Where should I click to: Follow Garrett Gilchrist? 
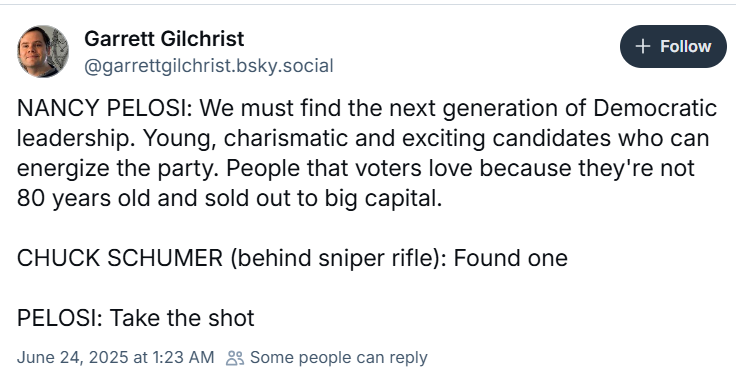pos(673,46)
